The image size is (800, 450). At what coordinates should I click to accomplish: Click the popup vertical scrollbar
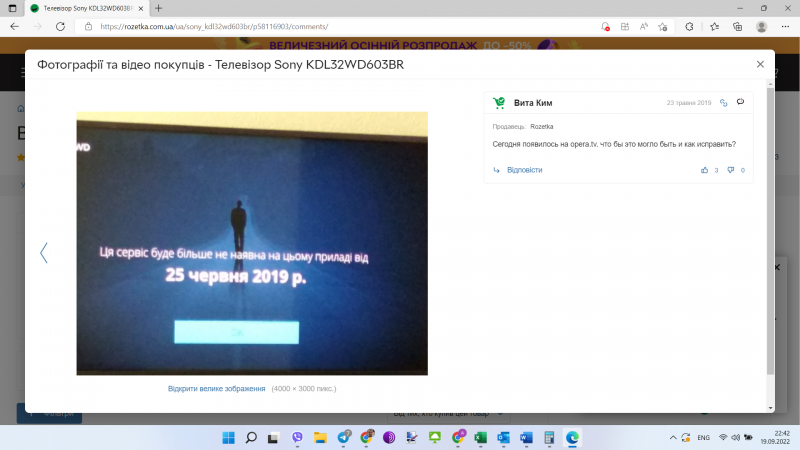(770, 232)
